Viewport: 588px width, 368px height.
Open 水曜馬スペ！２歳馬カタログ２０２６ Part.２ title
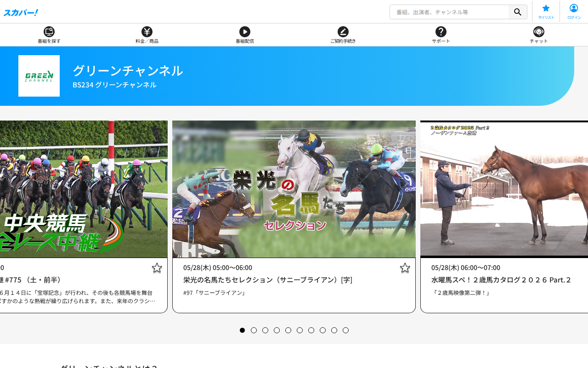(x=501, y=280)
